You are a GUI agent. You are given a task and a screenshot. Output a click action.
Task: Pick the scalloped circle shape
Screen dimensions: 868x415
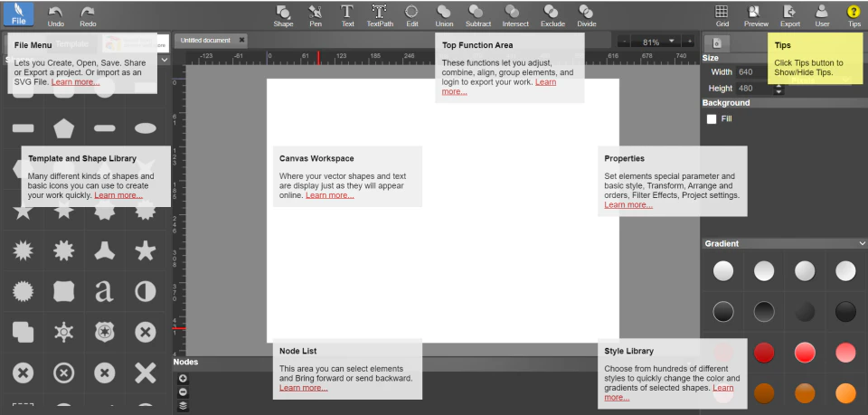click(23, 291)
